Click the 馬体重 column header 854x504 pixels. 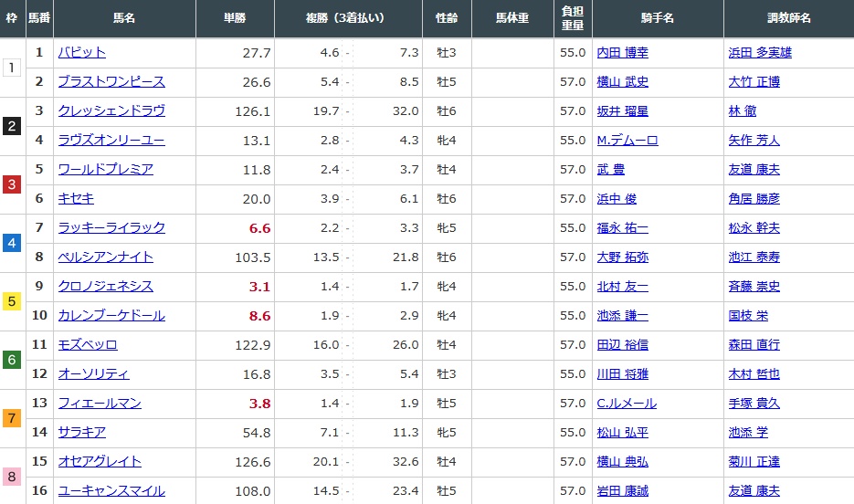pos(511,18)
